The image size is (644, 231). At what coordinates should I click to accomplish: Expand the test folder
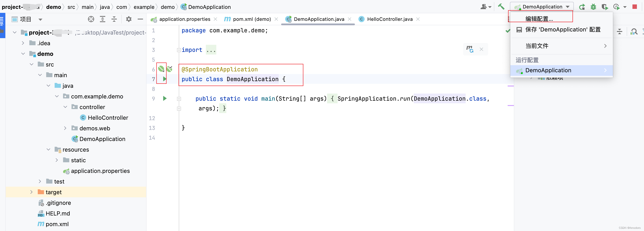[40, 181]
